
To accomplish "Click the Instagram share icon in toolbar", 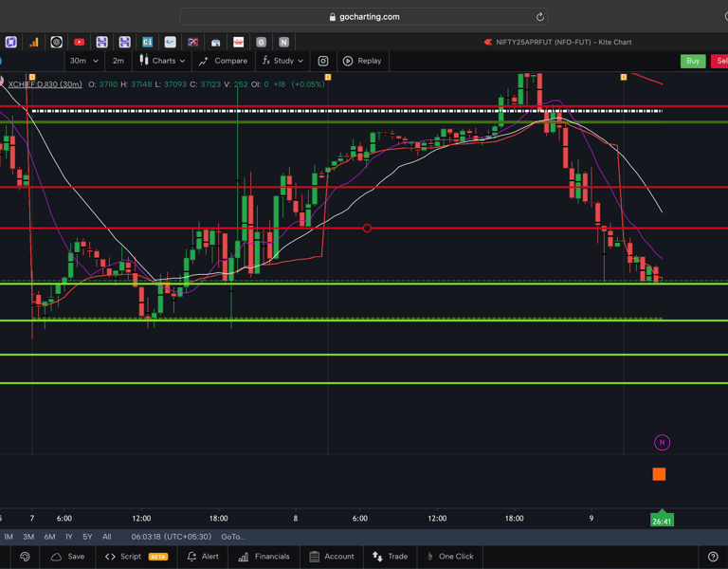I will coord(323,61).
